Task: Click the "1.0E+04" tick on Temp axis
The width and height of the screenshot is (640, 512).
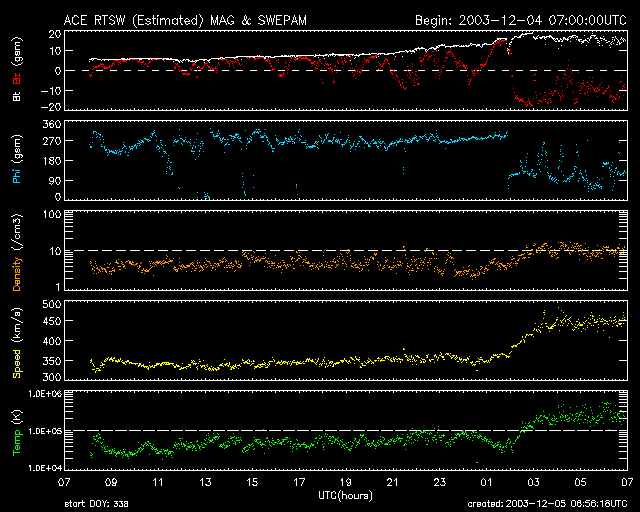Action: (45, 468)
